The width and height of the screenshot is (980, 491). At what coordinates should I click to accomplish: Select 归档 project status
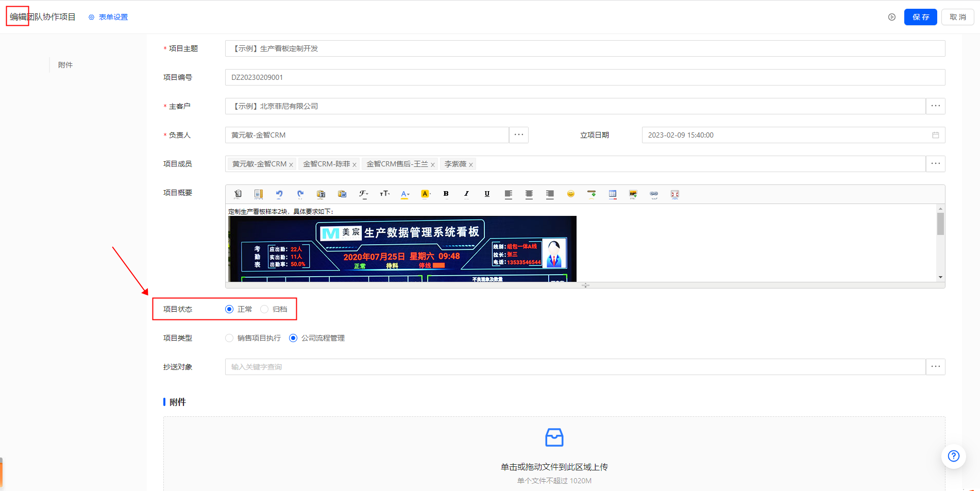(264, 309)
